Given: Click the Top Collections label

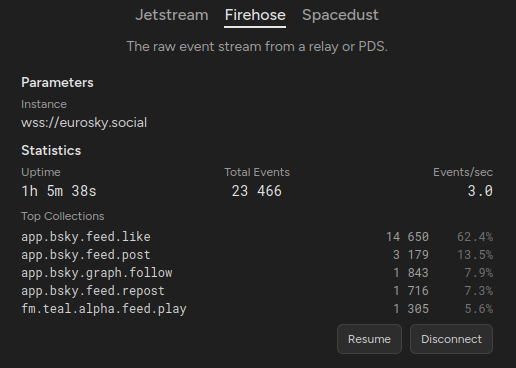Looking at the screenshot, I should [x=63, y=216].
